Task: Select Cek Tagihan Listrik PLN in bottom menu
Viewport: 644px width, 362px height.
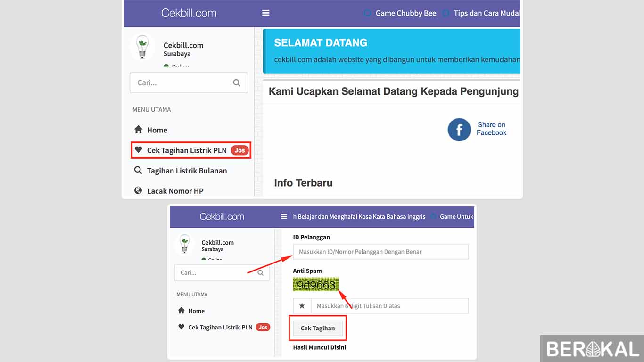Action: tap(220, 327)
